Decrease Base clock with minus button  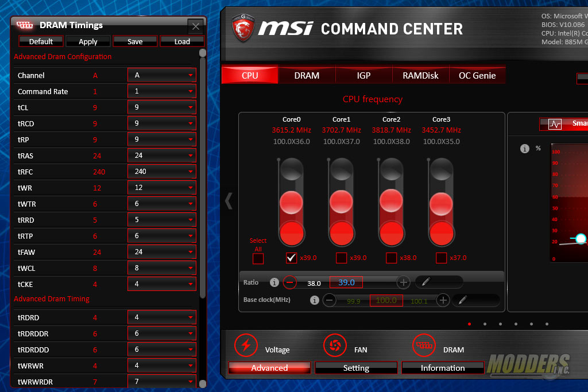(x=329, y=300)
